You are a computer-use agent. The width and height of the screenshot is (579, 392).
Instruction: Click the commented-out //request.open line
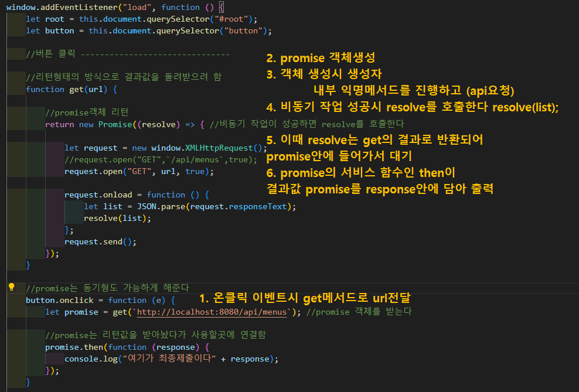[161, 160]
